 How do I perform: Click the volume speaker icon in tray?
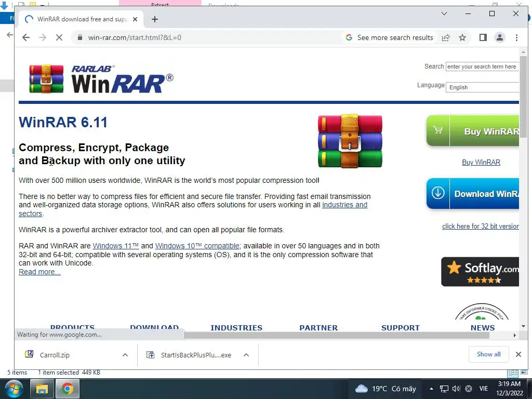(x=456, y=389)
